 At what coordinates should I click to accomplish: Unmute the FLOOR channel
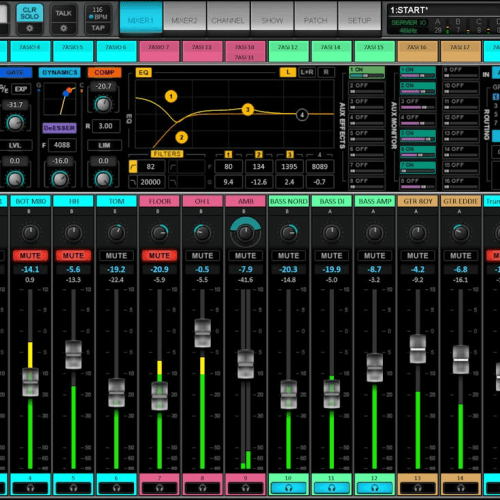click(x=159, y=256)
